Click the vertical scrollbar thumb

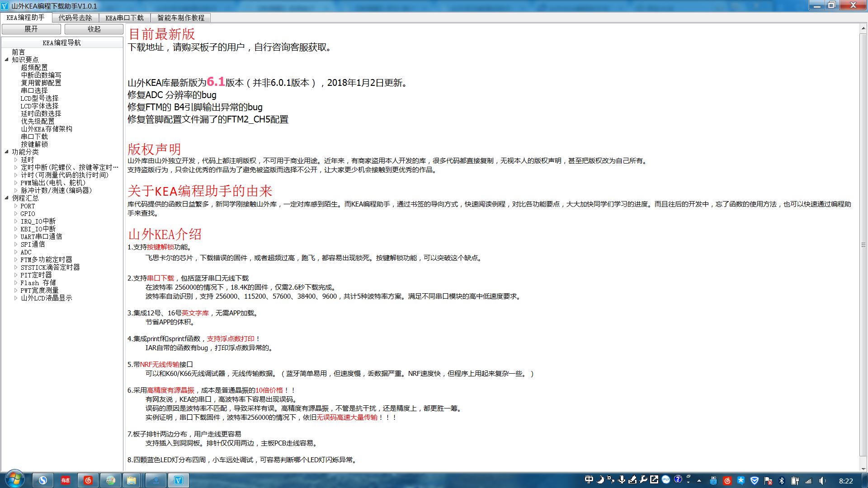[x=863, y=244]
